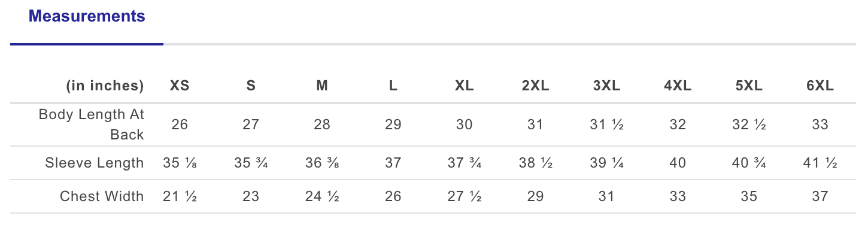868x228 pixels.
Task: Click L body length value 29
Action: point(393,124)
